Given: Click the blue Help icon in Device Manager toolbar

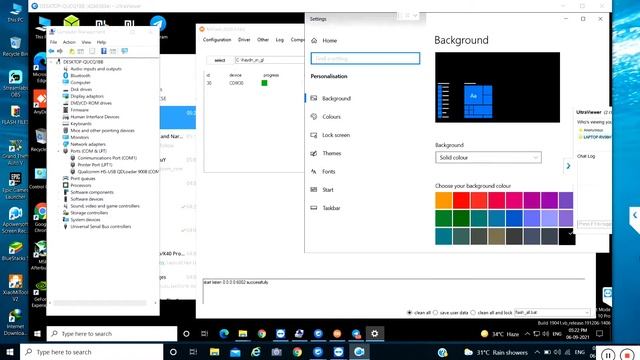Looking at the screenshot, I should 104,51.
